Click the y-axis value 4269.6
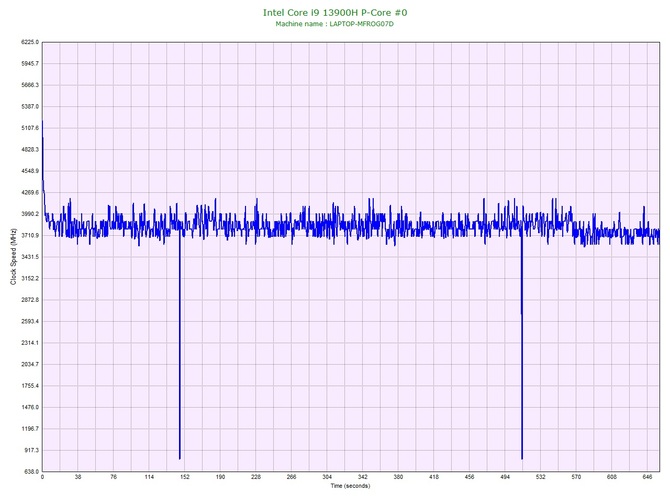Screen dimensions: 670x503 tap(30, 193)
